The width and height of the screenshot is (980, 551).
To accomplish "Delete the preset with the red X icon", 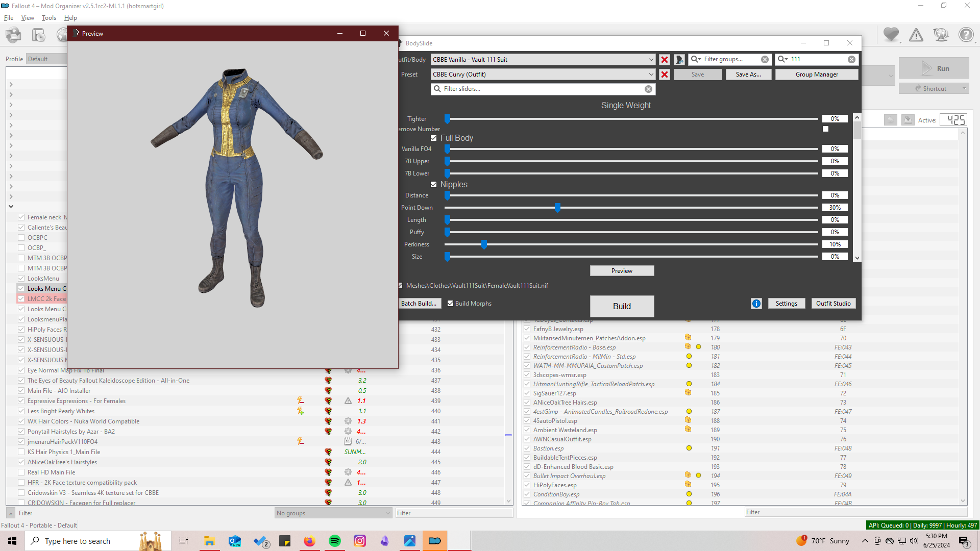I will (x=665, y=74).
